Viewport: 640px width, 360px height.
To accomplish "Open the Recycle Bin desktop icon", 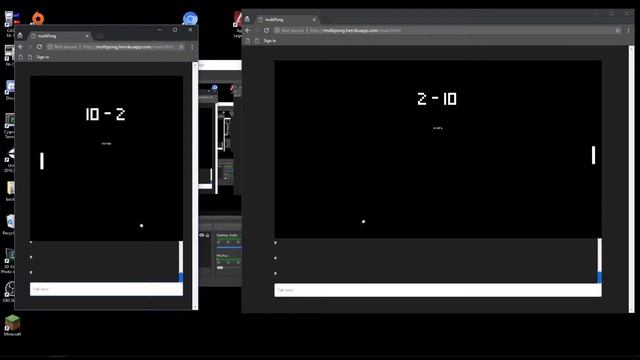I will click(10, 224).
